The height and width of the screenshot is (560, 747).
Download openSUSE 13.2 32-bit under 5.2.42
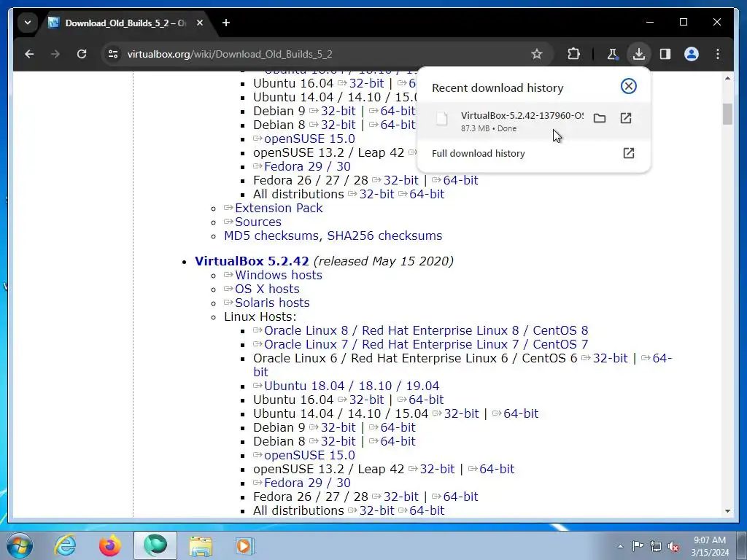pos(438,469)
